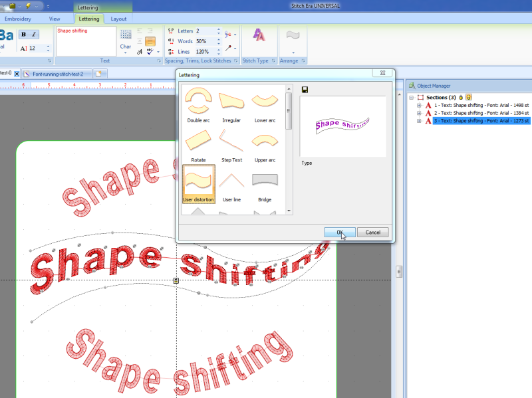The image size is (532, 398).
Task: Click the shape list scroll down arrow
Action: coord(289,211)
